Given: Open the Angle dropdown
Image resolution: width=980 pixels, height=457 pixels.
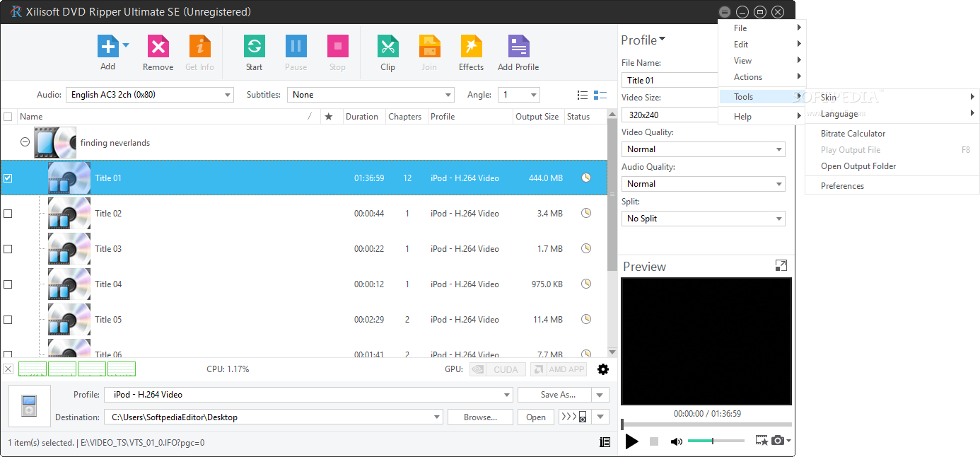Looking at the screenshot, I should 518,95.
